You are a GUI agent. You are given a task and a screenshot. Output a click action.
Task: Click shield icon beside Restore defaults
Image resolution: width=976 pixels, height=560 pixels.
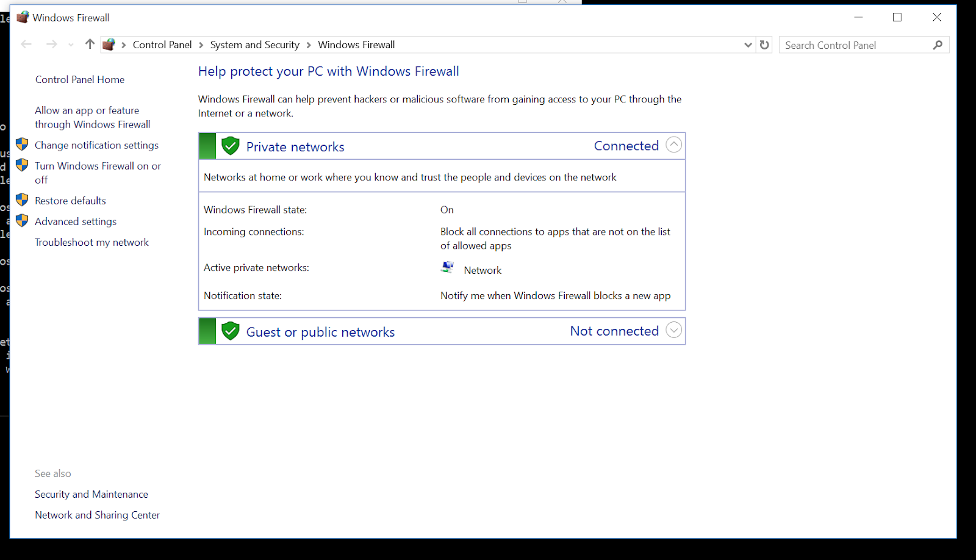tap(22, 199)
